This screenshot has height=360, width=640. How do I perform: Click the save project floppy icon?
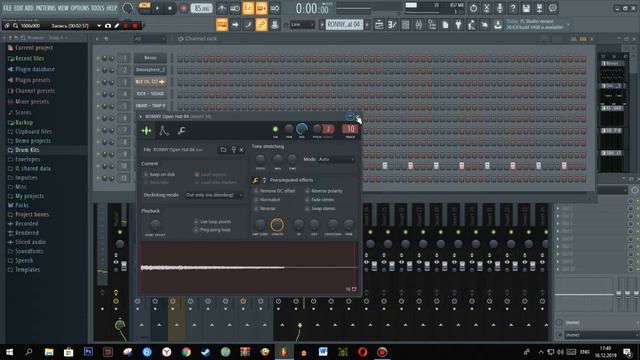pyautogui.click(x=526, y=8)
